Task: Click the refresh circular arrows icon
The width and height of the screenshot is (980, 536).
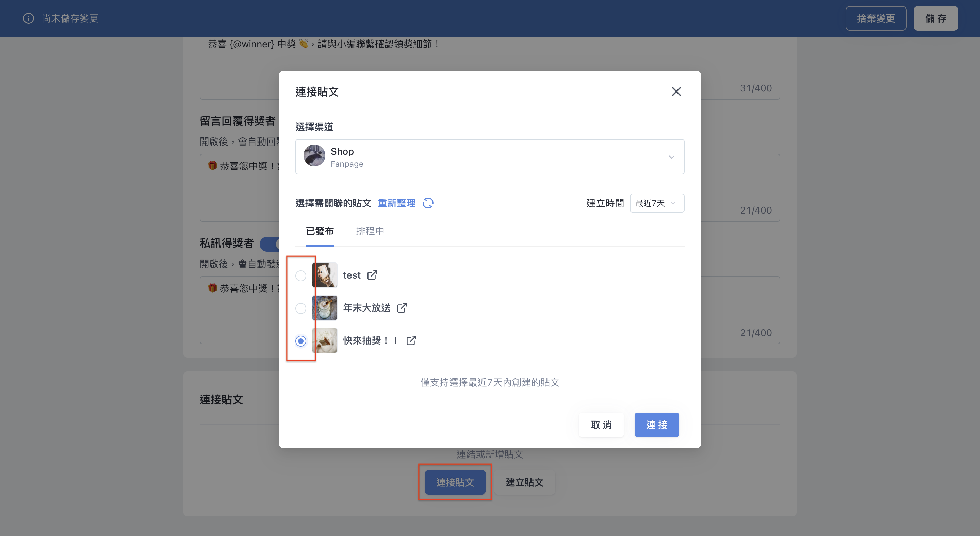Action: pyautogui.click(x=428, y=203)
